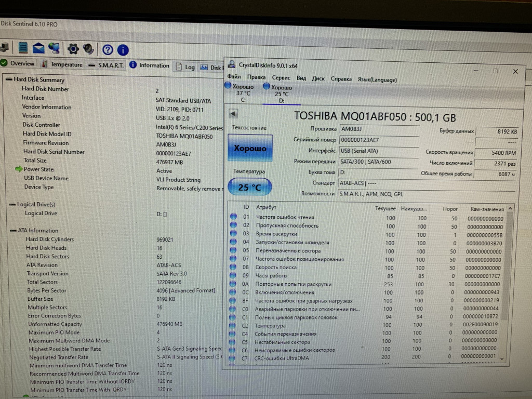The image size is (532, 399).
Task: Open the Temperature tab in Disk Sentinel
Action: (x=62, y=64)
